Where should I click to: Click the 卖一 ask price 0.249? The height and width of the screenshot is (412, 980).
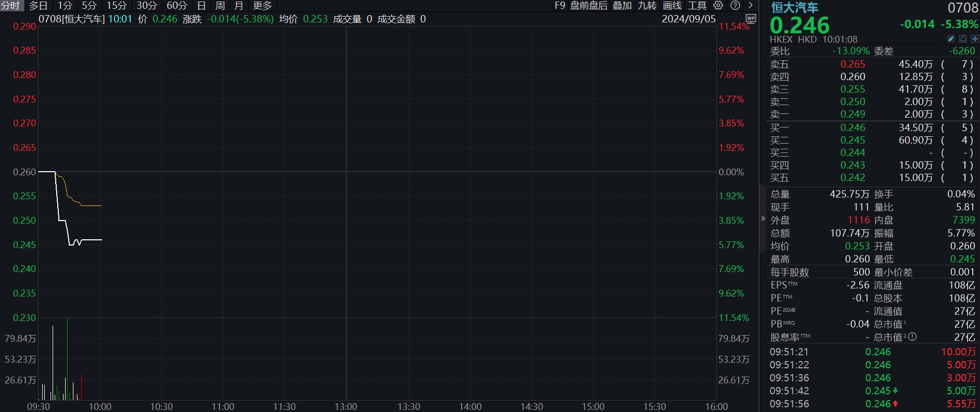[852, 114]
